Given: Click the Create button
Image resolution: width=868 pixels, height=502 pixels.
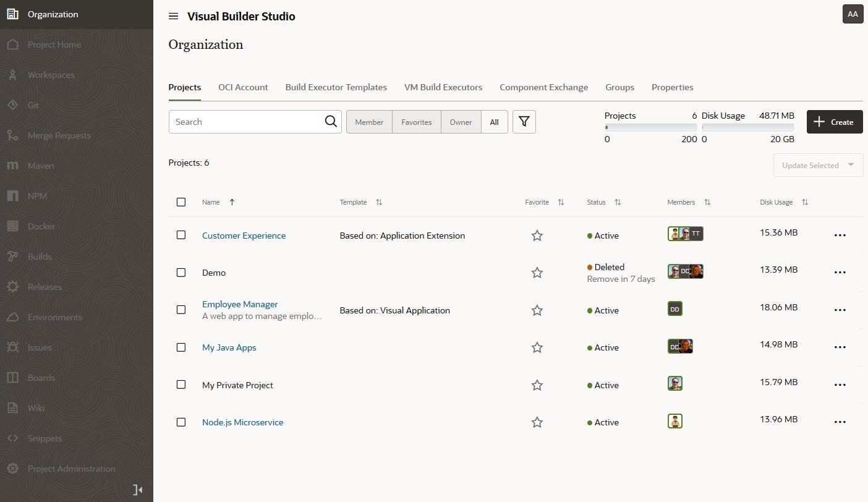Looking at the screenshot, I should [835, 122].
